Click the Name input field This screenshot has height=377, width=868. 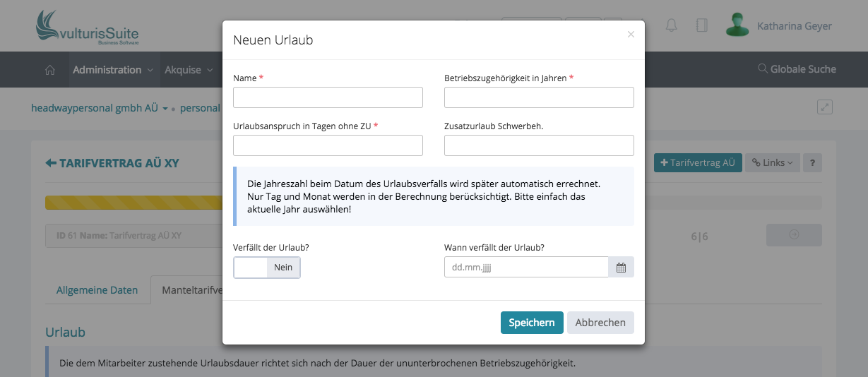coord(328,97)
